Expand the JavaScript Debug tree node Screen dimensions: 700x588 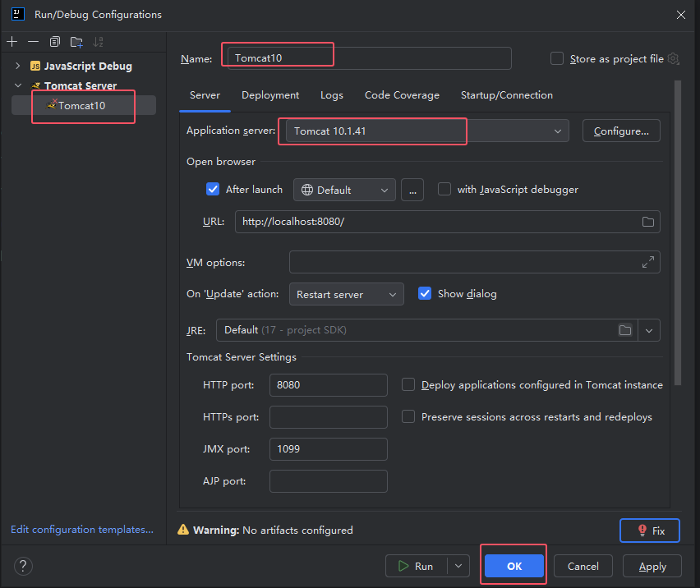(x=18, y=66)
